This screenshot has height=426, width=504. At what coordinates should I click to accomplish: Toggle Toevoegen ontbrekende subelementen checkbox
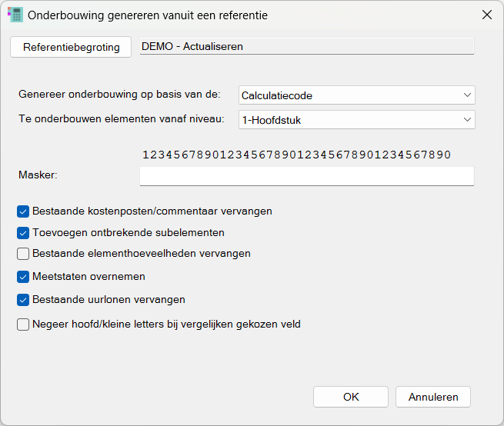point(23,233)
